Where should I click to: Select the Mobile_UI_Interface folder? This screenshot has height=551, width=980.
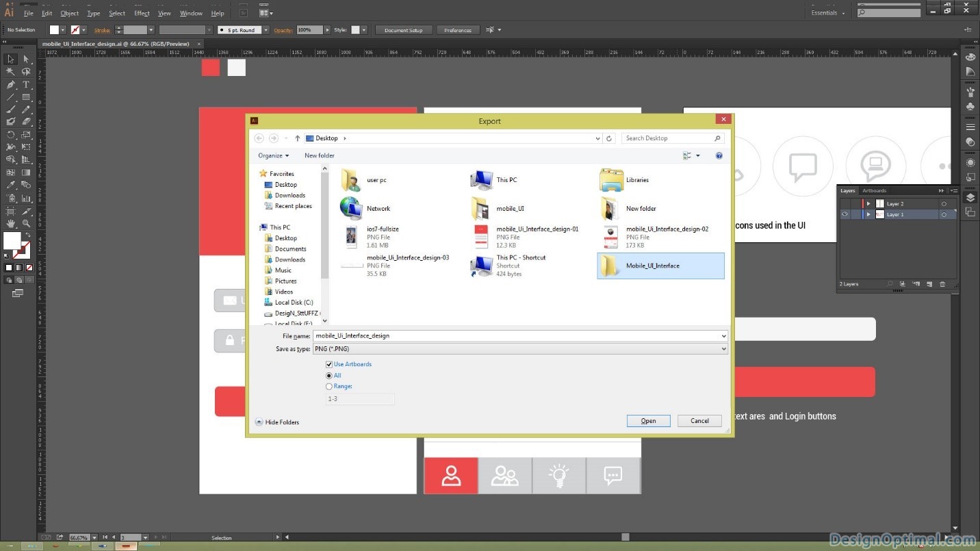[x=660, y=266]
